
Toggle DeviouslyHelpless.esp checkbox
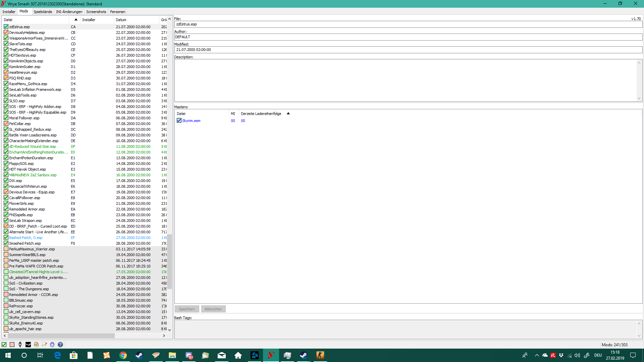6,33
